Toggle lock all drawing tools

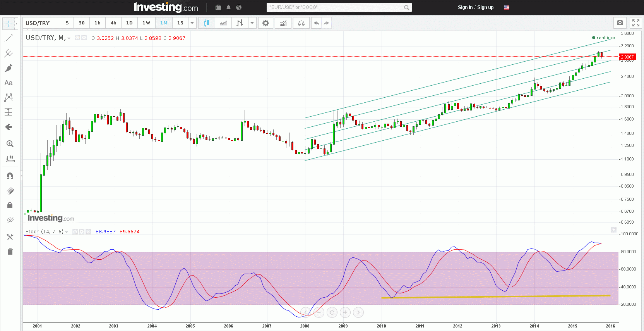tap(10, 205)
